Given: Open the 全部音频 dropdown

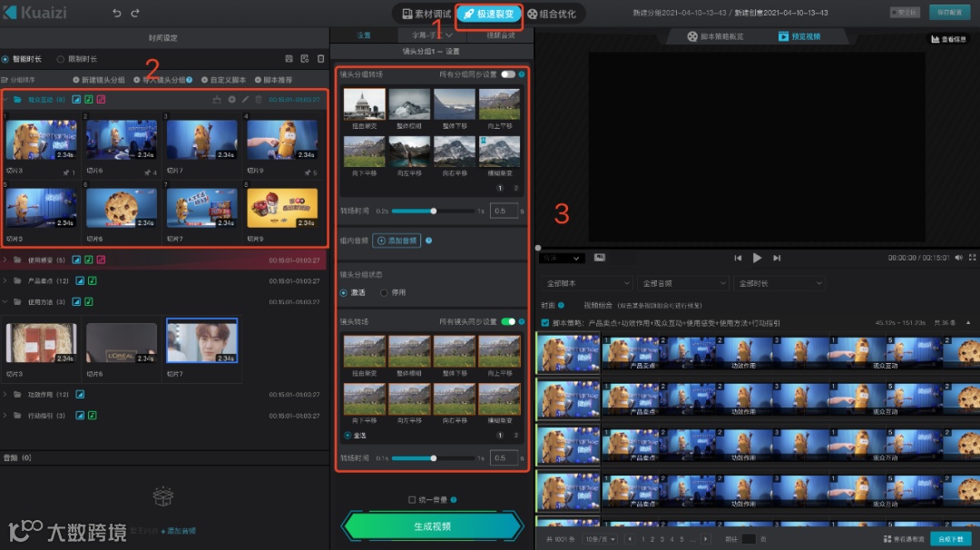Looking at the screenshot, I should [x=683, y=283].
